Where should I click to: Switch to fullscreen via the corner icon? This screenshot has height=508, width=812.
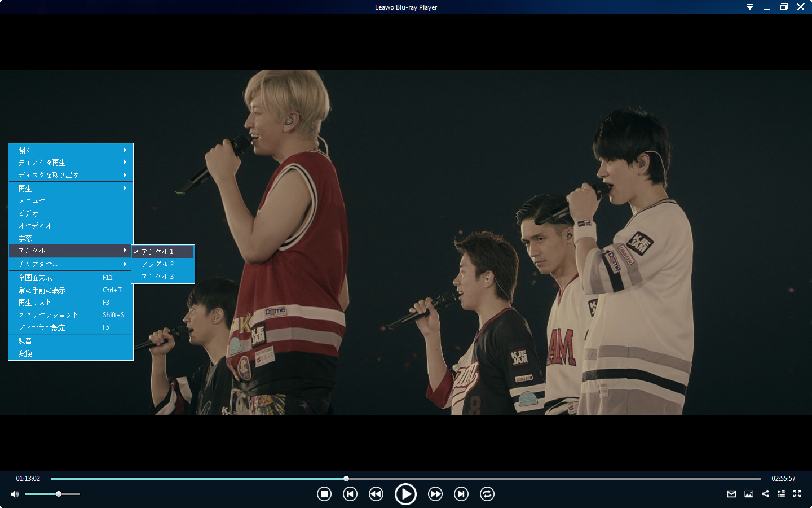point(797,494)
